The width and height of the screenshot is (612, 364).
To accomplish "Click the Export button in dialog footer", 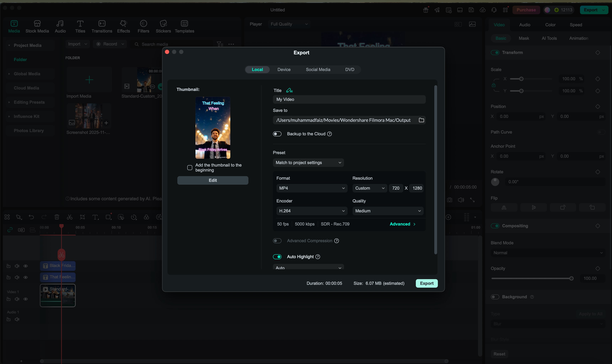I will click(x=426, y=283).
